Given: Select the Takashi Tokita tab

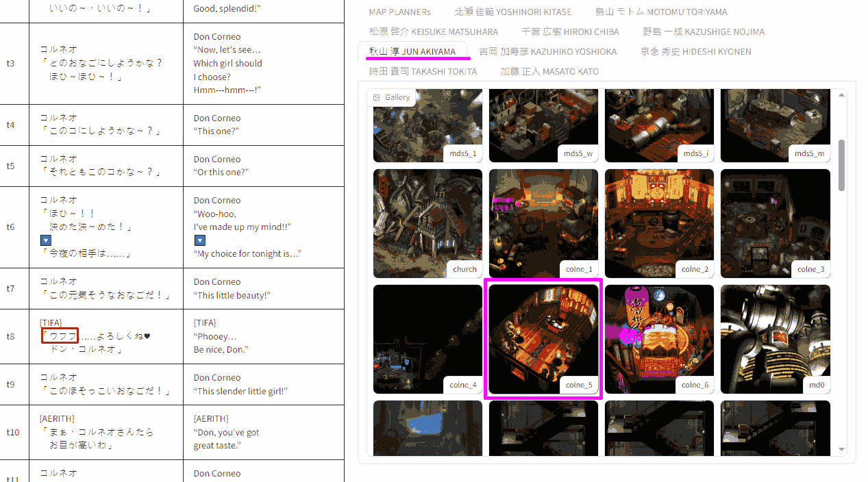Looking at the screenshot, I should [x=423, y=71].
